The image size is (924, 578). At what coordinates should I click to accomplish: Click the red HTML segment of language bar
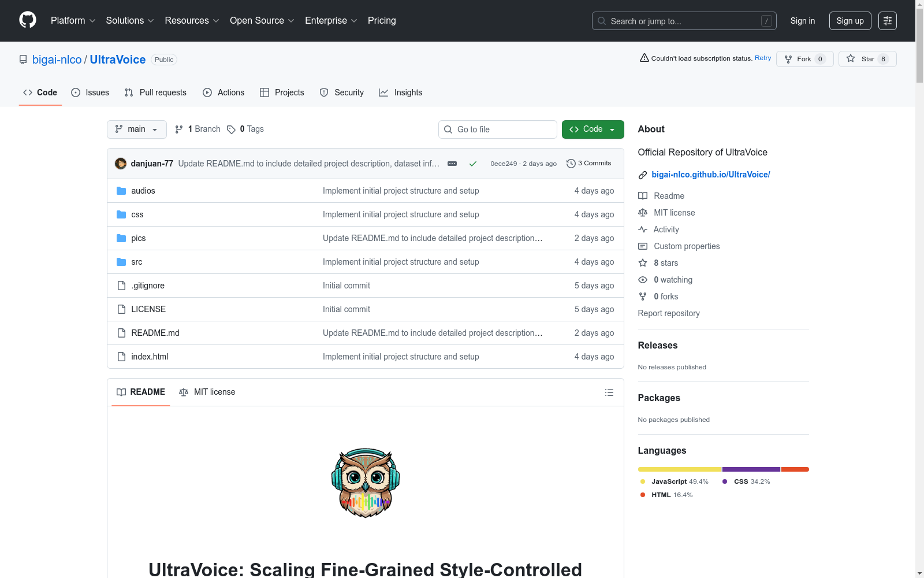coord(795,469)
